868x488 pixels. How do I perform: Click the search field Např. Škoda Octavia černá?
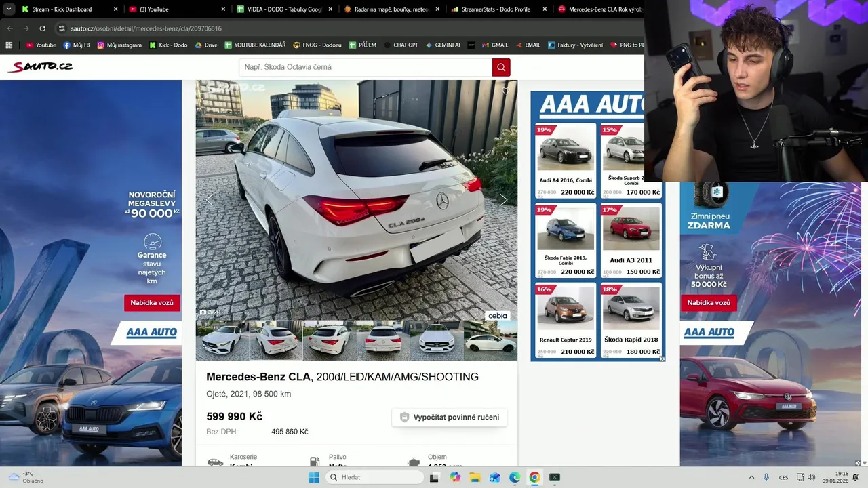tap(366, 67)
